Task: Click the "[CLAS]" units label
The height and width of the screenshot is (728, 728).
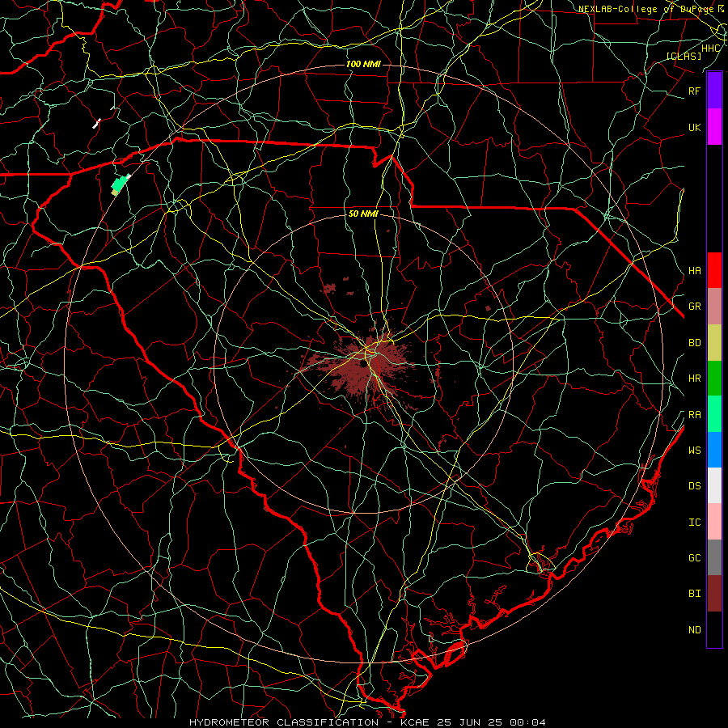Action: [x=684, y=56]
